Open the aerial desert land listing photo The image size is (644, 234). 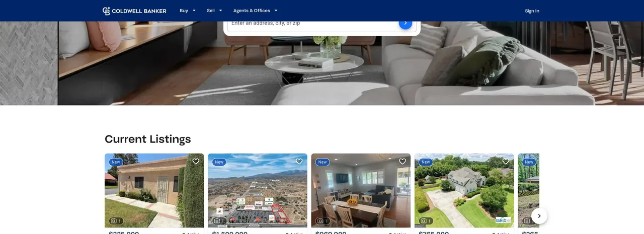coord(258,190)
